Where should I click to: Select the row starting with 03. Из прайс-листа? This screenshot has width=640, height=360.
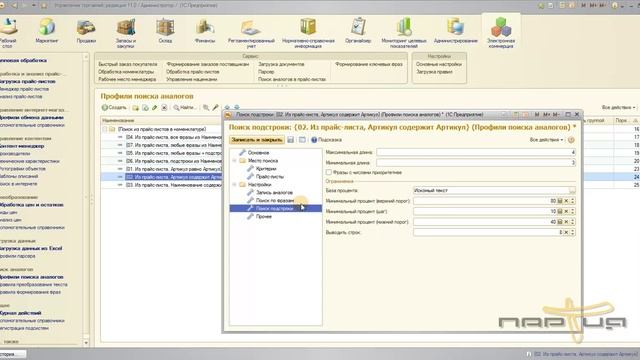click(x=162, y=185)
